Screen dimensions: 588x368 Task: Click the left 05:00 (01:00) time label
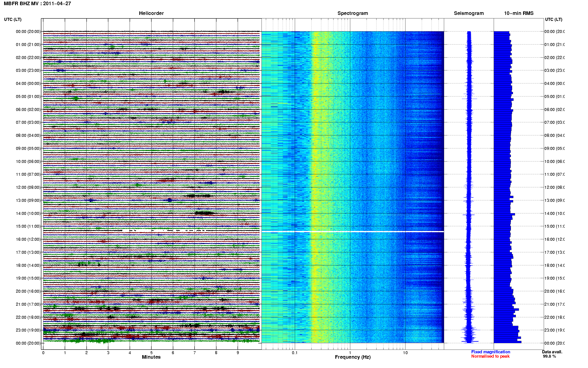point(28,97)
